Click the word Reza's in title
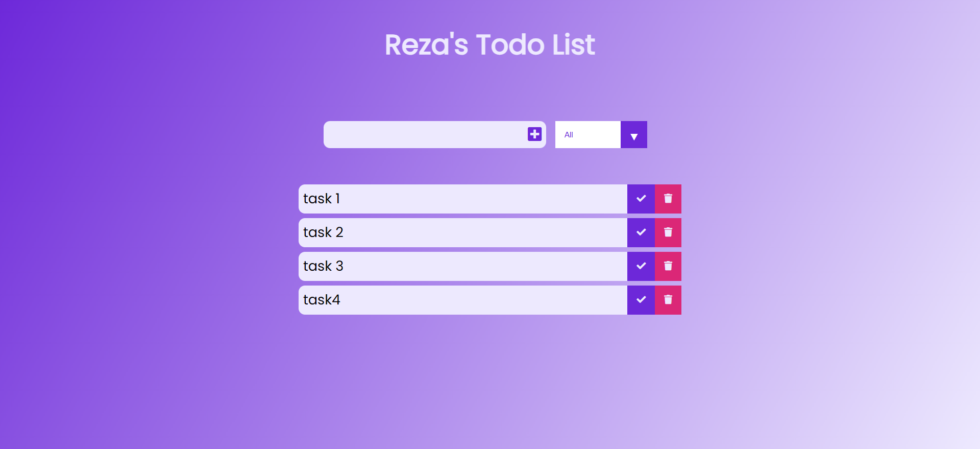Image resolution: width=980 pixels, height=449 pixels. click(426, 44)
